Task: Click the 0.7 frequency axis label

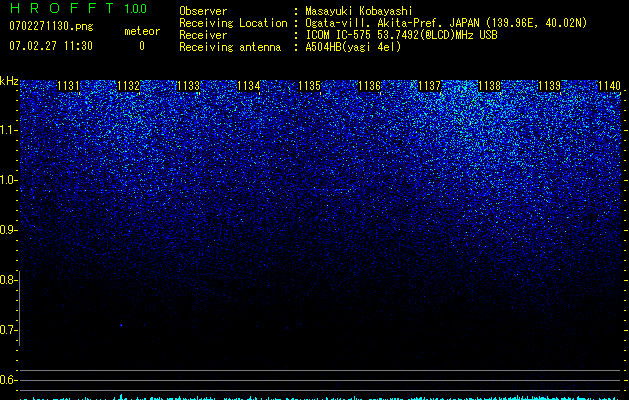Action: (8, 330)
